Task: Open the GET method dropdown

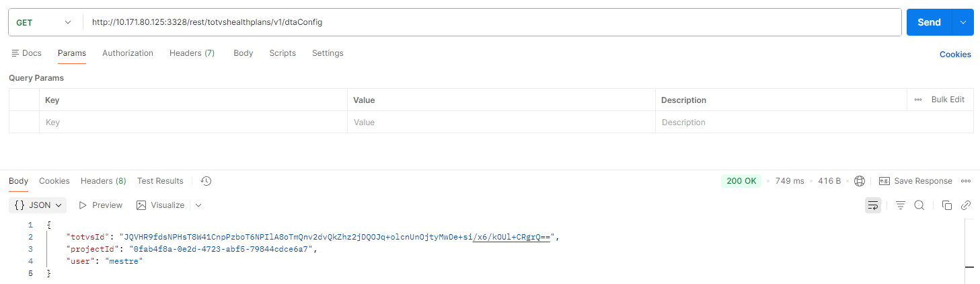Action: point(43,22)
